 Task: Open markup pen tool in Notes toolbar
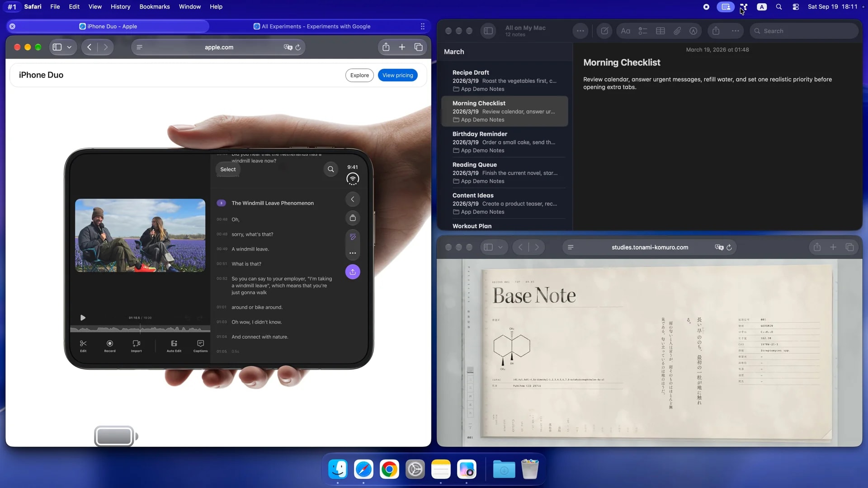coord(693,31)
